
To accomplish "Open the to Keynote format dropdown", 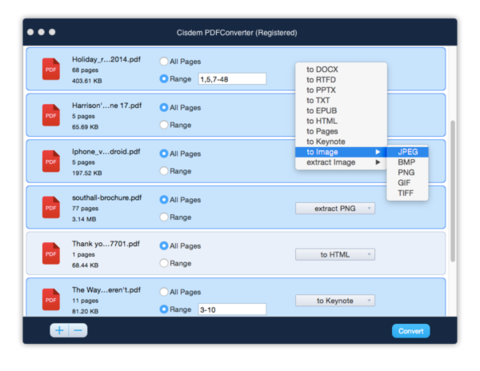I will click(x=335, y=301).
